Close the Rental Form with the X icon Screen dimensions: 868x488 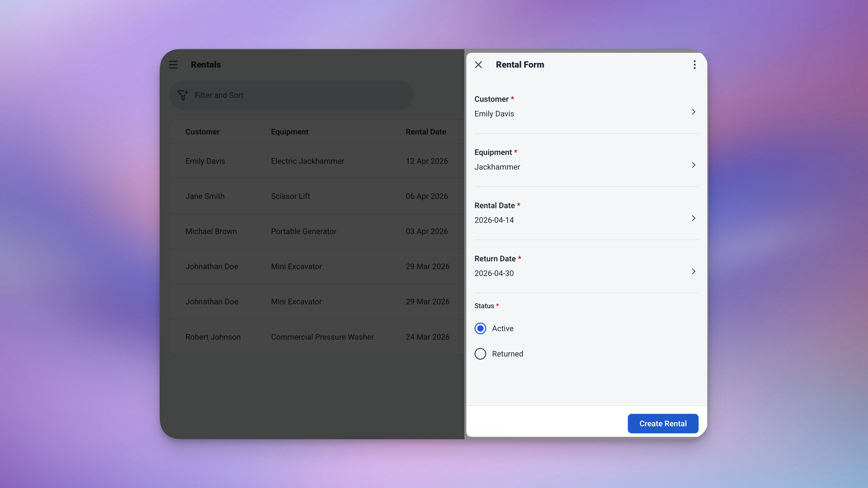coord(478,64)
